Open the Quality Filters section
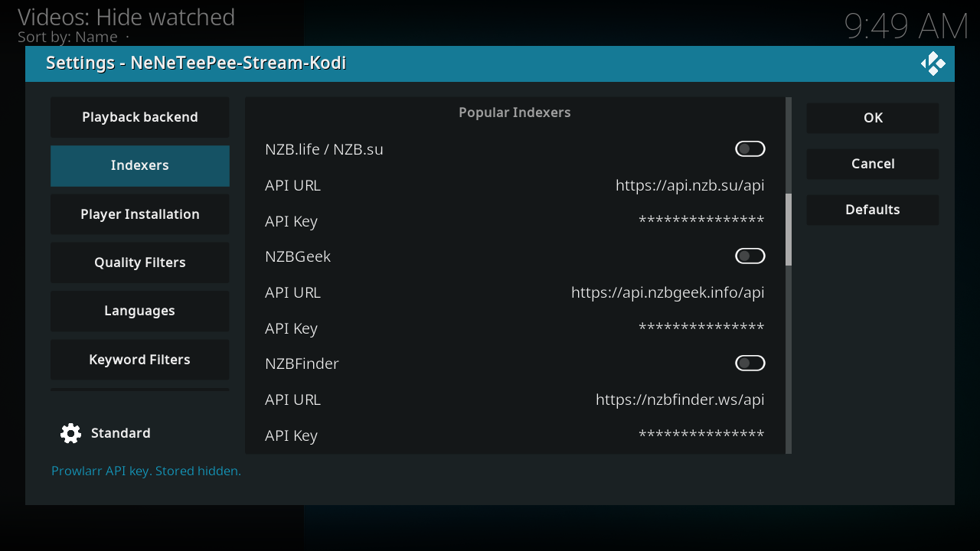980x551 pixels. (x=140, y=262)
